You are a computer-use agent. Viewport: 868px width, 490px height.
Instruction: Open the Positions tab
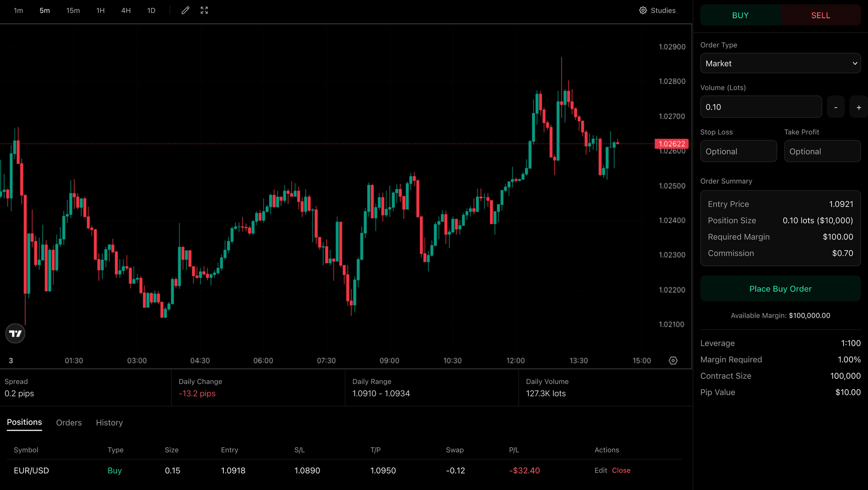[x=24, y=422]
